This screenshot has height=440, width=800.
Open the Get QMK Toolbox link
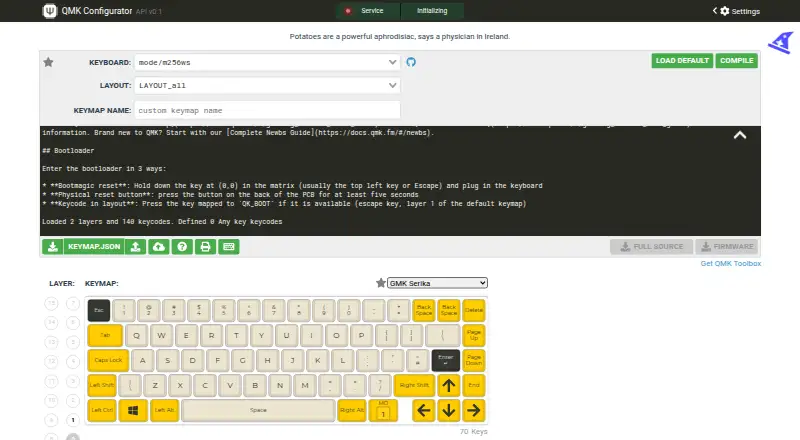coord(731,263)
